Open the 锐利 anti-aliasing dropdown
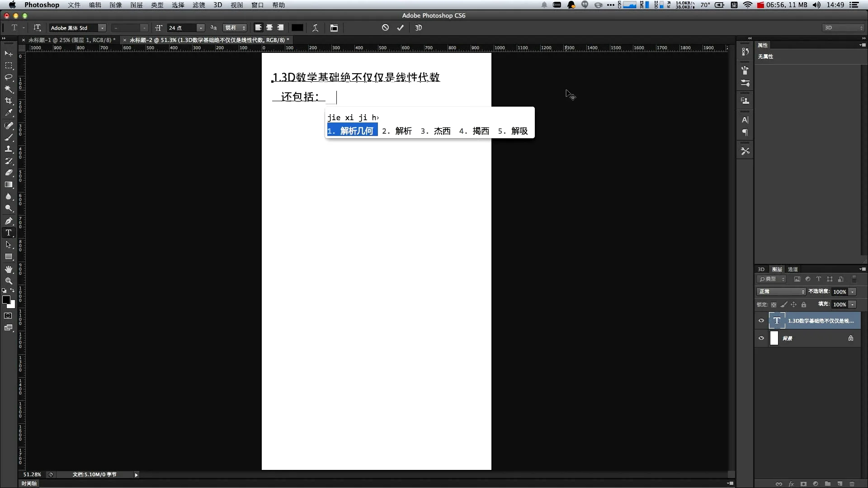868x488 pixels. coord(235,28)
